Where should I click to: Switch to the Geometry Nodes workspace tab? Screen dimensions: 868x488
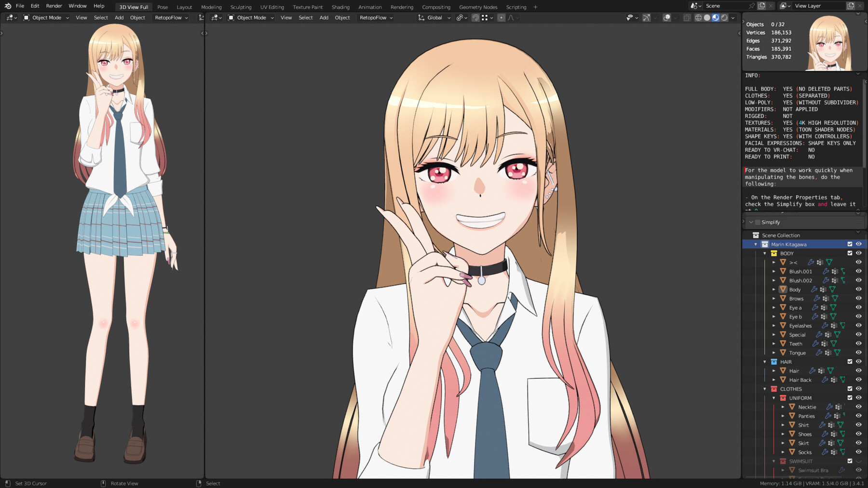click(x=478, y=7)
